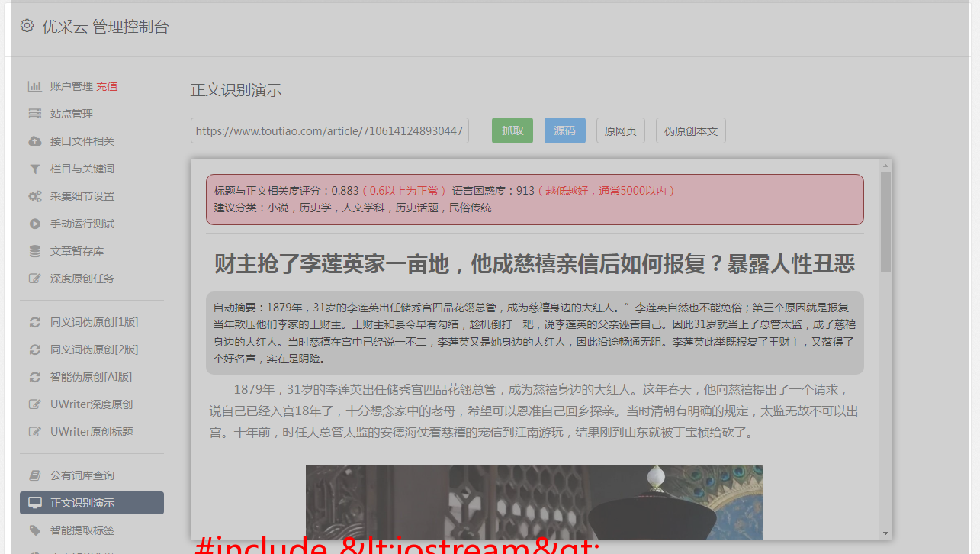The width and height of the screenshot is (980, 554).
Task: Click the edit icon for UWriter深度原创
Action: tap(34, 404)
